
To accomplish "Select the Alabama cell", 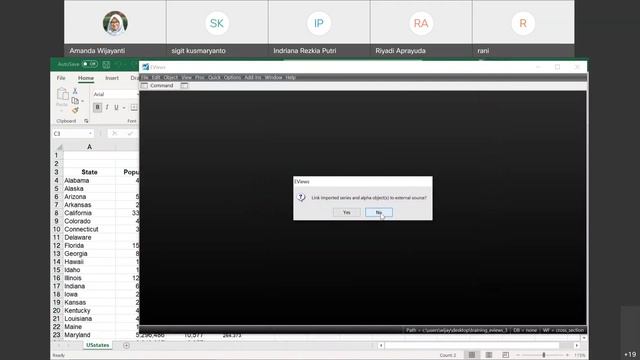I will 89,180.
